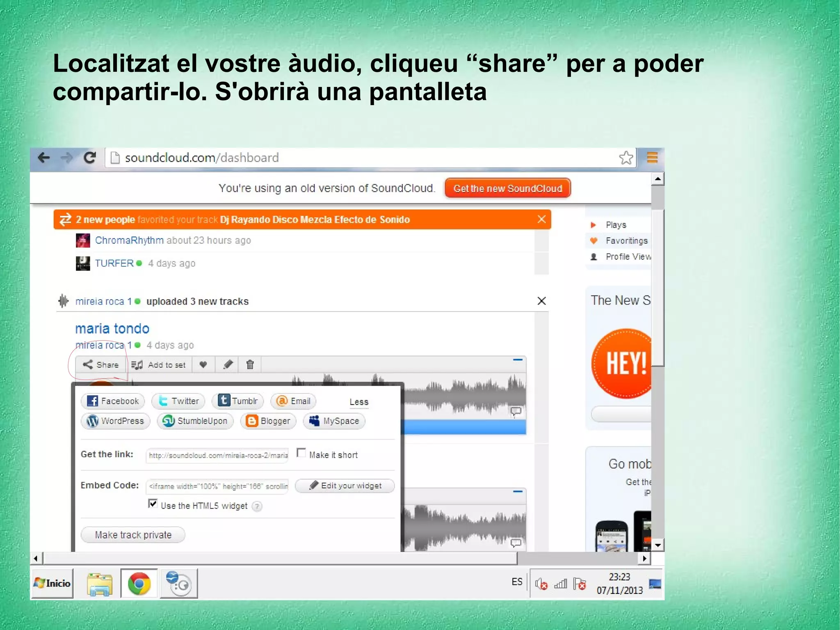Open file explorer from taskbar

(100, 584)
